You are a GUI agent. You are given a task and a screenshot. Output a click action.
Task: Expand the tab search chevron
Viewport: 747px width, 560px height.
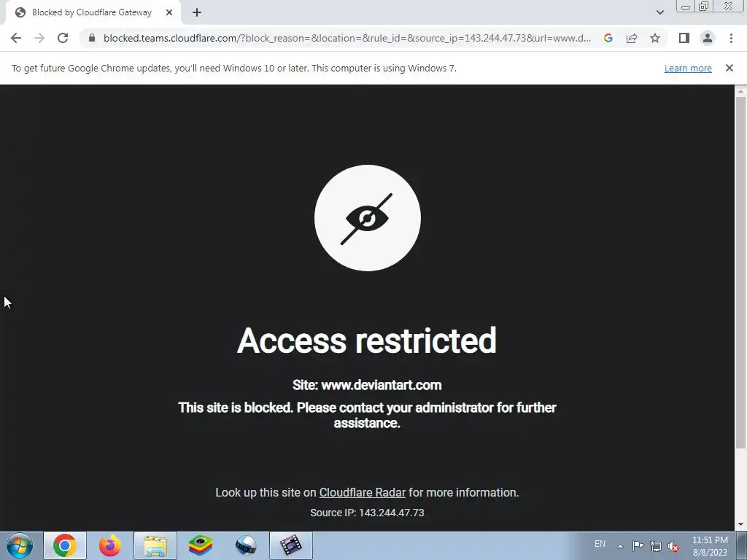pos(659,12)
